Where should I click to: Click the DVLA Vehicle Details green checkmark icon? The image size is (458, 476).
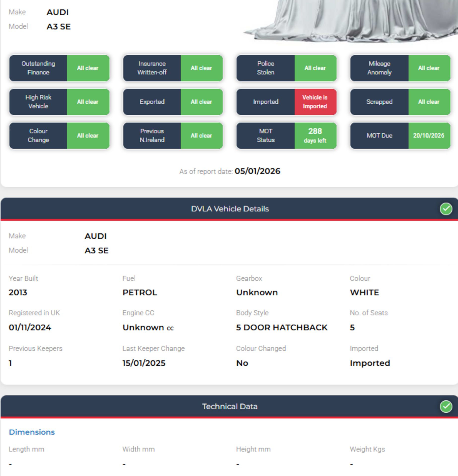[x=446, y=209]
